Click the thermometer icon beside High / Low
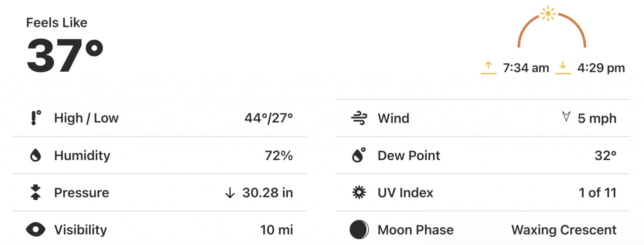Viewport: 644px width, 245px height. click(x=36, y=118)
